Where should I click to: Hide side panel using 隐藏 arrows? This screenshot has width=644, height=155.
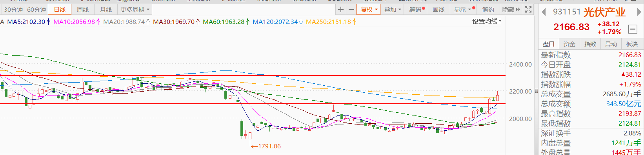tap(511, 9)
